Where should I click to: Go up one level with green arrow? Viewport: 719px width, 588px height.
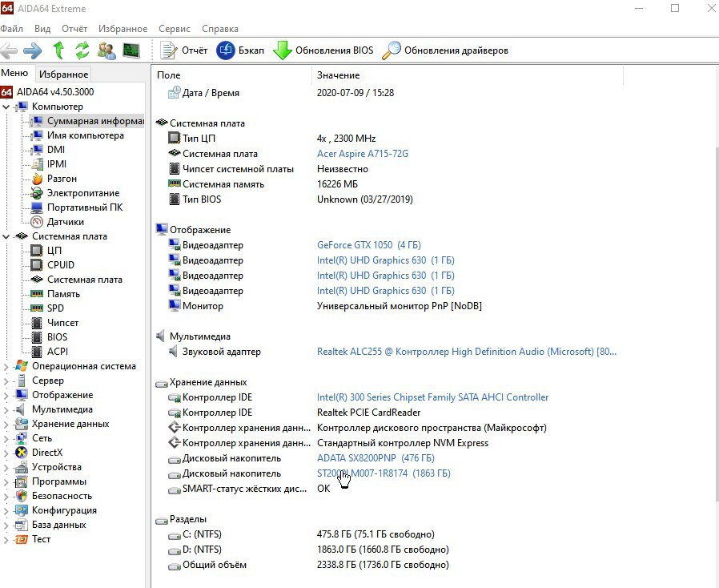click(58, 50)
